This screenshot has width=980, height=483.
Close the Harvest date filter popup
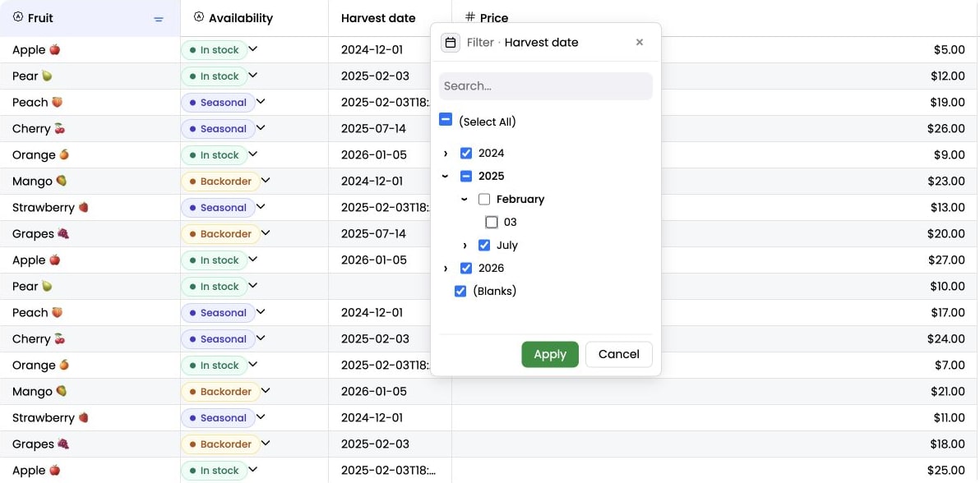[640, 43]
